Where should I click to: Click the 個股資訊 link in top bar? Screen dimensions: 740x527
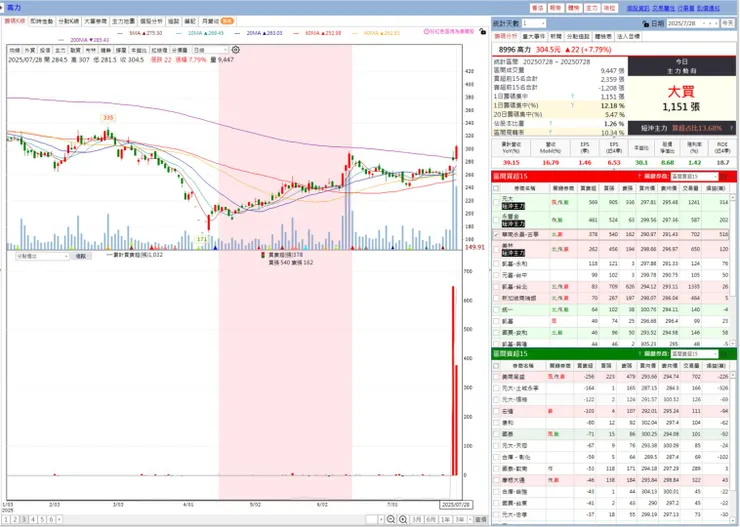click(638, 8)
